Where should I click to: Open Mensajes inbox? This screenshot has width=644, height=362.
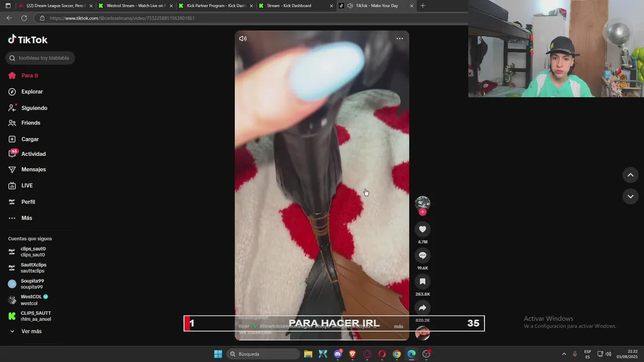pos(27,169)
